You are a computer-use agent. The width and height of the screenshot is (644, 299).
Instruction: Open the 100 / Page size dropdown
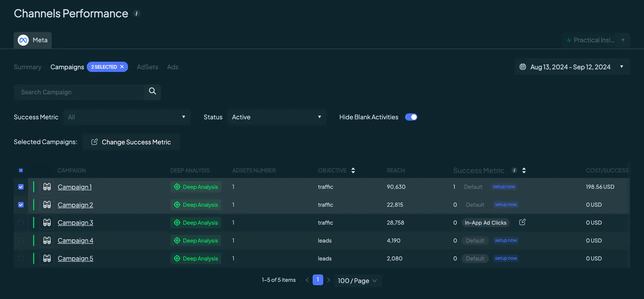357,281
